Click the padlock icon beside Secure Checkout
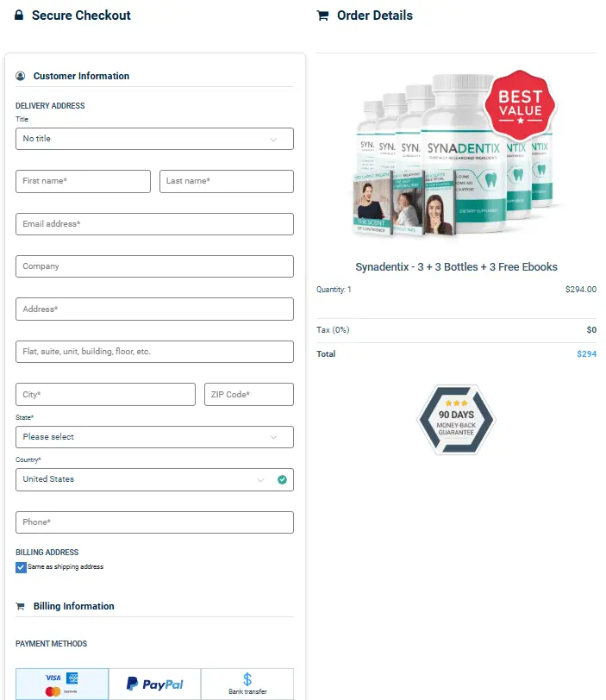Image resolution: width=606 pixels, height=700 pixels. (19, 16)
